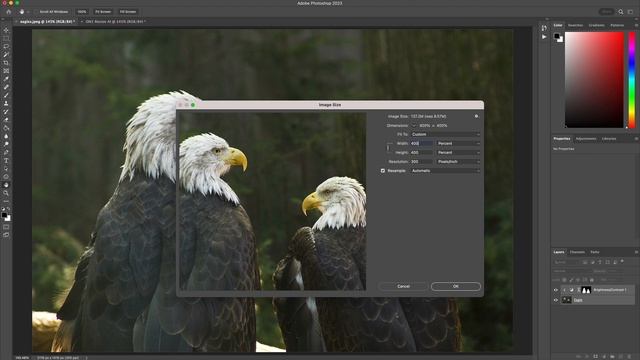Select the Hand tool in toolbar
This screenshot has width=640, height=360.
(x=6, y=185)
